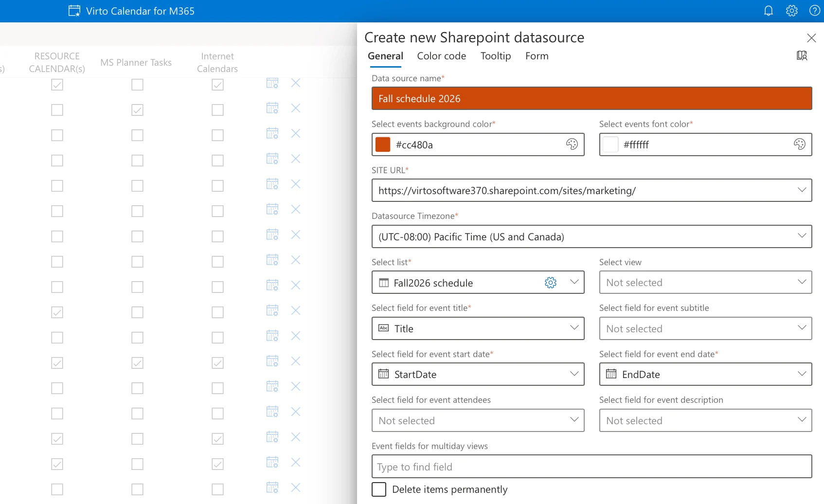This screenshot has height=504, width=824.
Task: Open the event attendees field dropdown
Action: coord(478,420)
